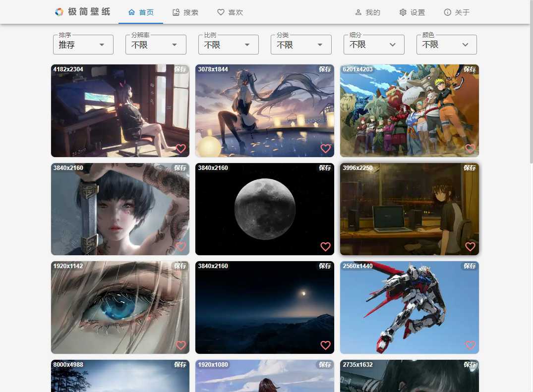Open the 我的 account page

(x=367, y=12)
